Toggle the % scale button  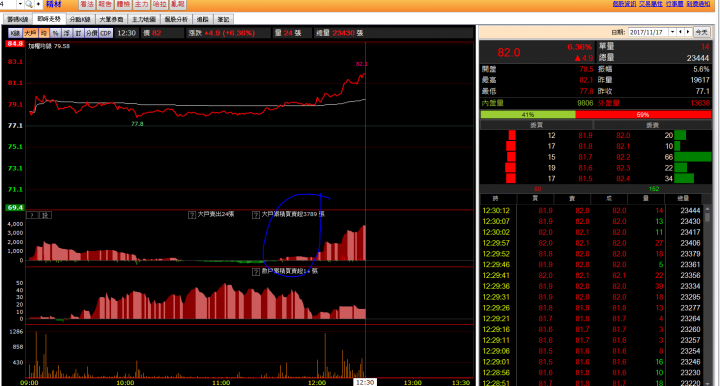(55, 33)
